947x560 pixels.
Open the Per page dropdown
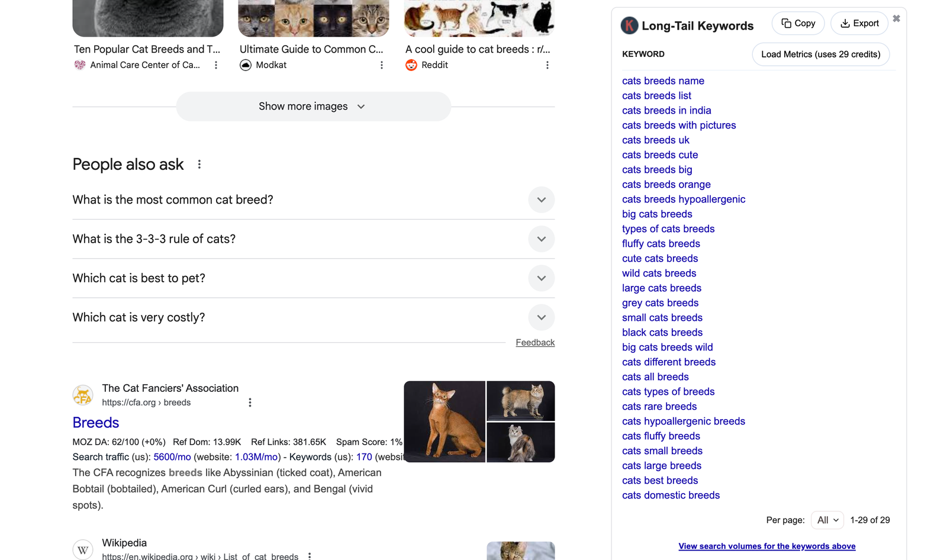click(x=827, y=520)
